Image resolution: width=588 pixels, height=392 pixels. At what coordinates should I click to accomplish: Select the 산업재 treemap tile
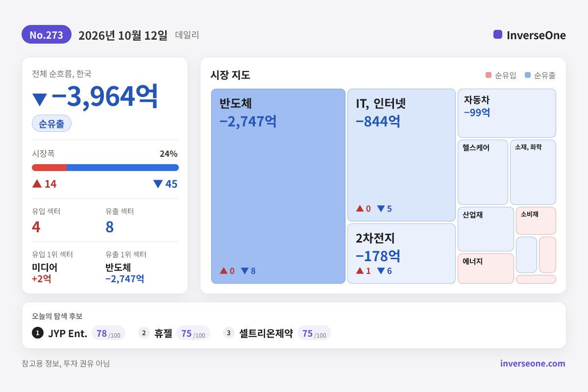tap(486, 229)
